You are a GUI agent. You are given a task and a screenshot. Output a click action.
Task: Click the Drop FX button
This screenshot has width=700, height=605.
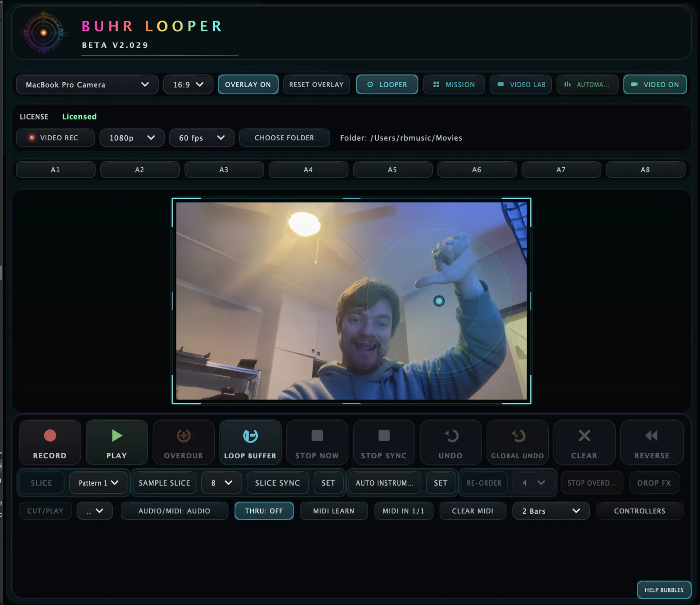coord(654,483)
